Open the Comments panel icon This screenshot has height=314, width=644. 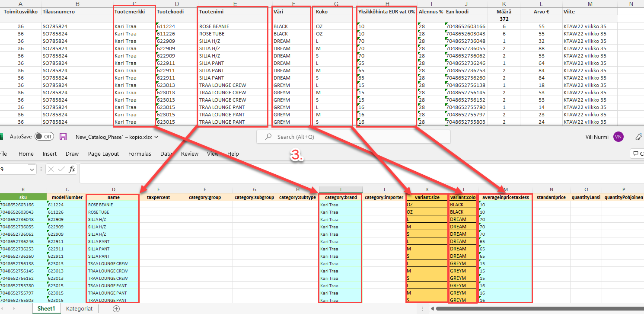tap(636, 154)
